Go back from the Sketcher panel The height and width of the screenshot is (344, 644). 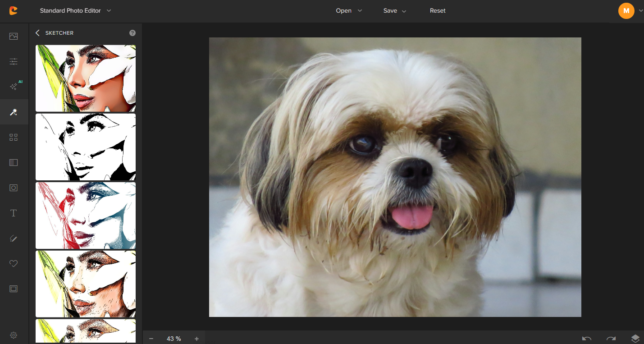37,32
